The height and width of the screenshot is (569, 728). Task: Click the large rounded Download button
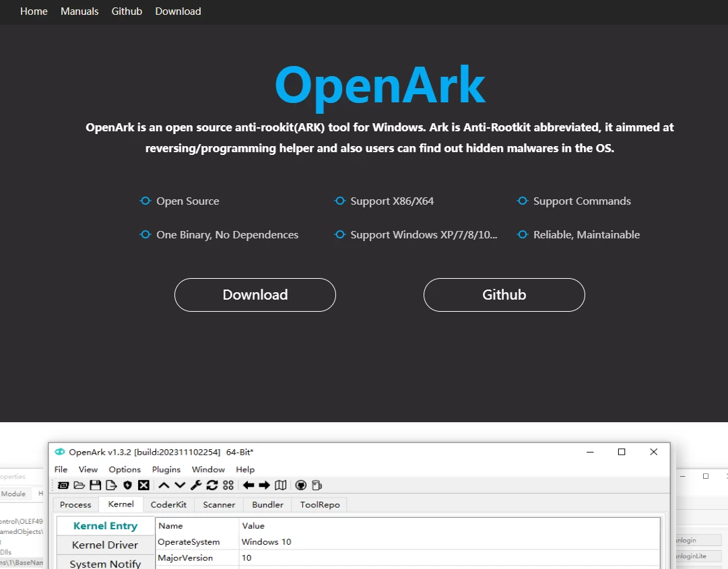click(x=255, y=295)
